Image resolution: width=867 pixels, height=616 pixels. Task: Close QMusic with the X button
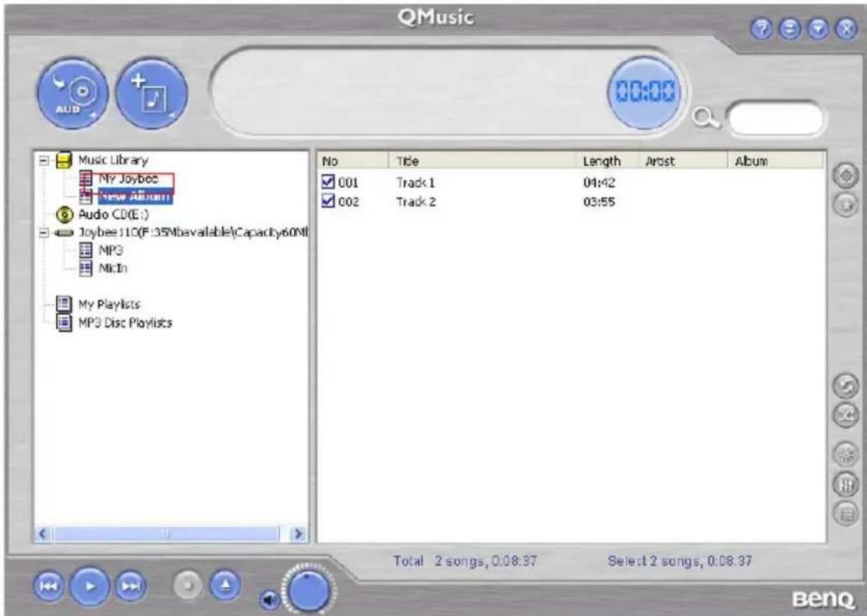846,30
